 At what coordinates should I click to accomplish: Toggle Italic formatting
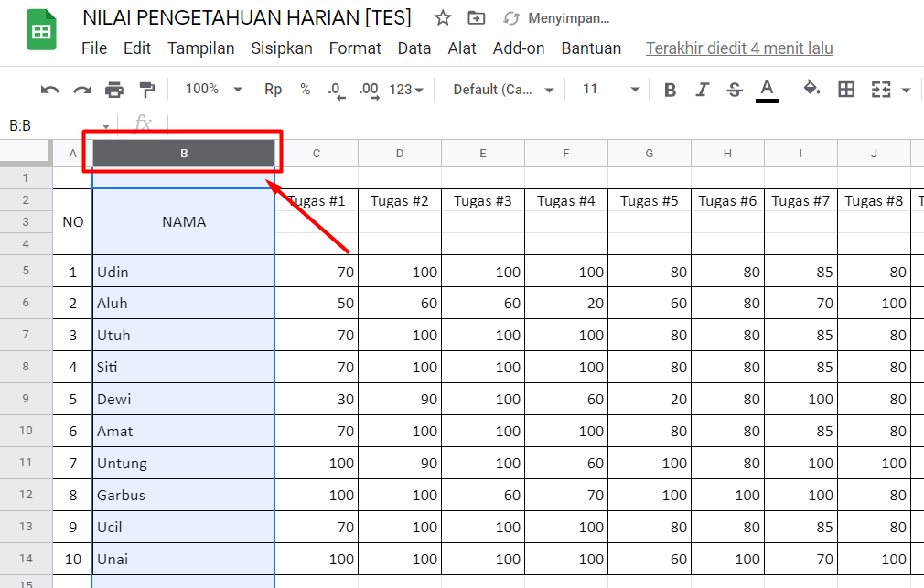pyautogui.click(x=702, y=90)
